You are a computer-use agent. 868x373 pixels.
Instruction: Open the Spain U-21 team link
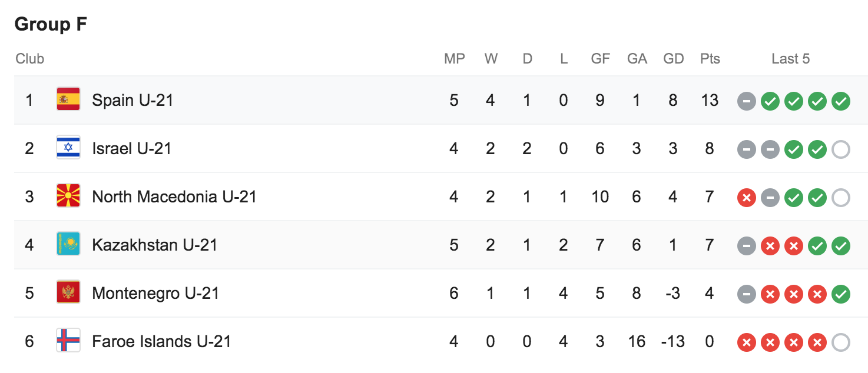coord(132,101)
